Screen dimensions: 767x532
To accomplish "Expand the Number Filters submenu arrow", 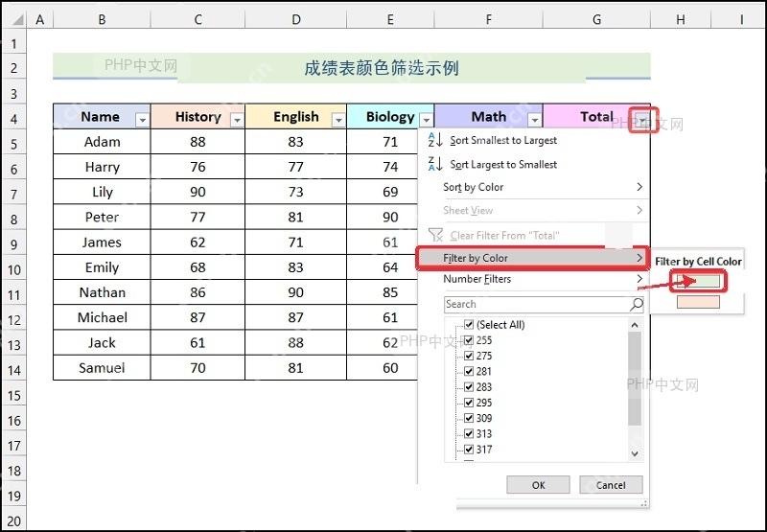I will [639, 279].
